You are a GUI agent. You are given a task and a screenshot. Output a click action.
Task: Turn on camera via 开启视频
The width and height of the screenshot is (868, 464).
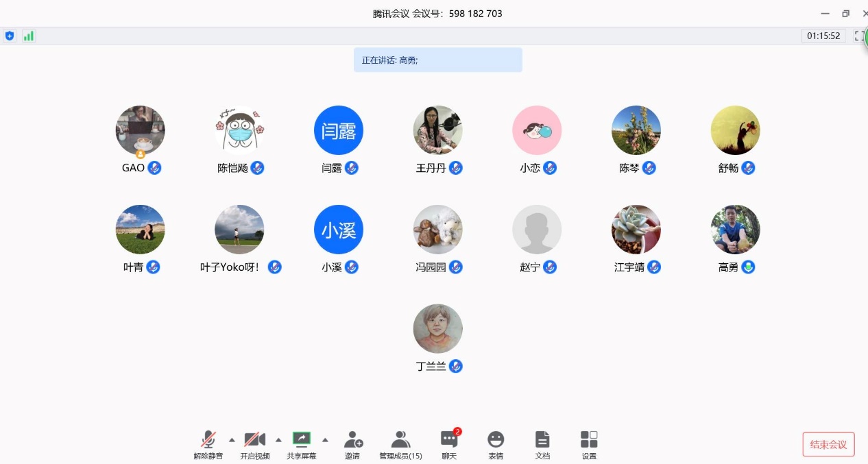point(254,445)
